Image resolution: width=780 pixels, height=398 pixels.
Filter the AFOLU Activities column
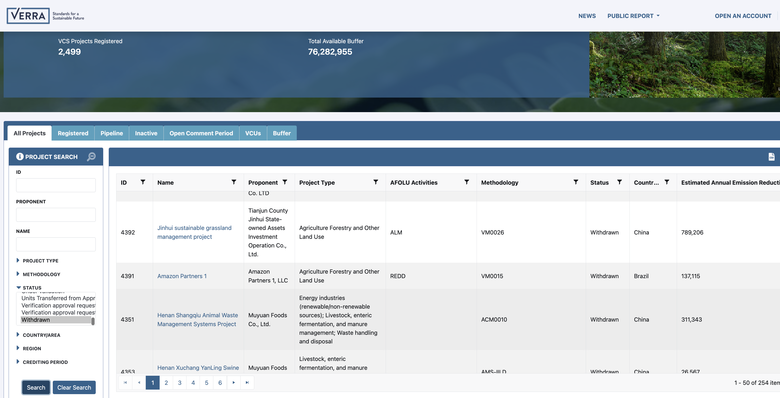tap(467, 182)
